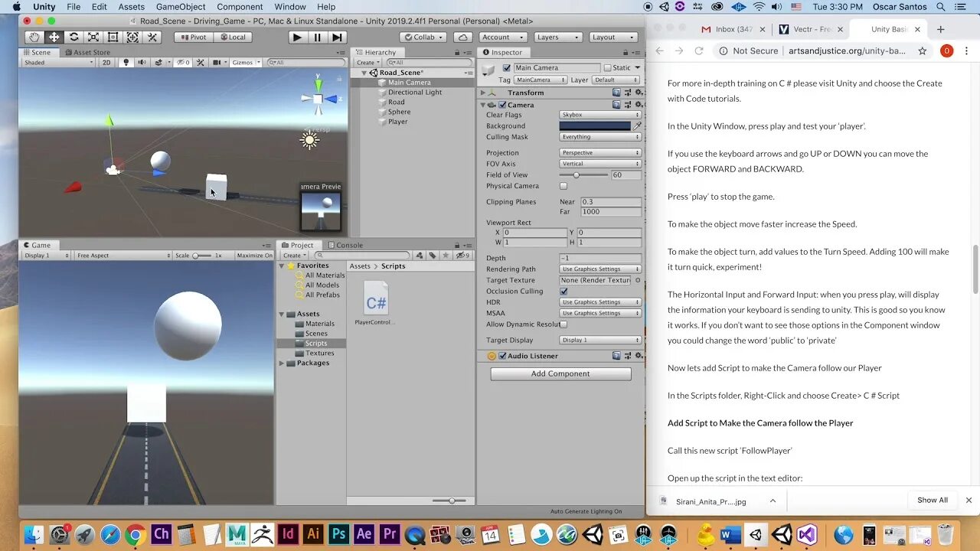Image resolution: width=980 pixels, height=551 pixels.
Task: Switch to the Console tab
Action: click(x=345, y=245)
